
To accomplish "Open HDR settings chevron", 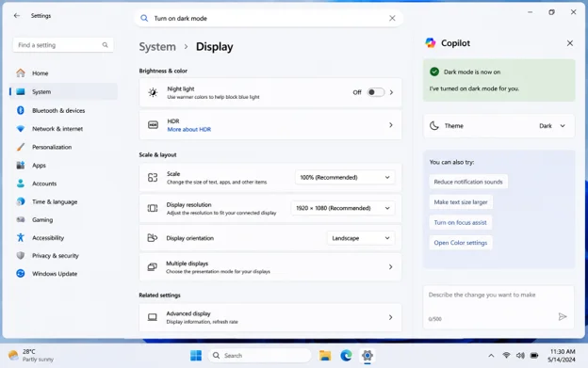I will click(391, 124).
